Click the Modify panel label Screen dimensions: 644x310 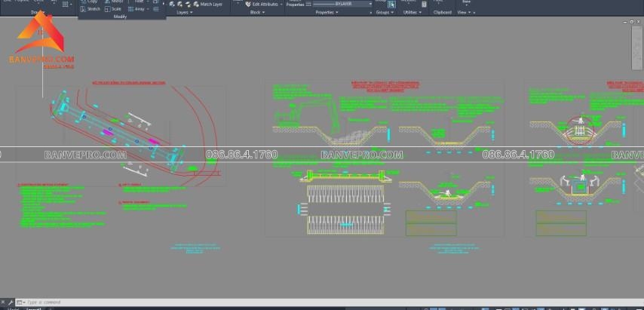click(x=120, y=17)
